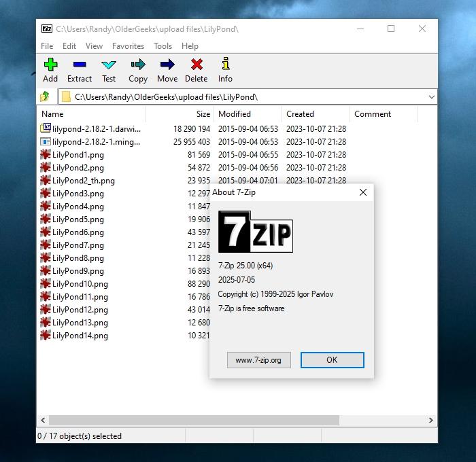The image size is (476, 462).
Task: Click the 7z app icon in title bar
Action: [x=47, y=29]
